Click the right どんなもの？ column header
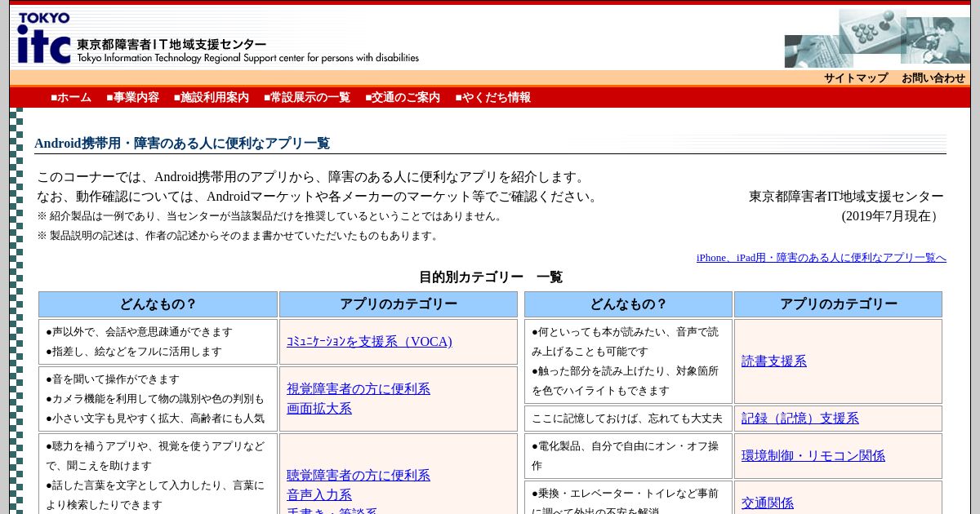This screenshot has height=514, width=980. pyautogui.click(x=628, y=304)
